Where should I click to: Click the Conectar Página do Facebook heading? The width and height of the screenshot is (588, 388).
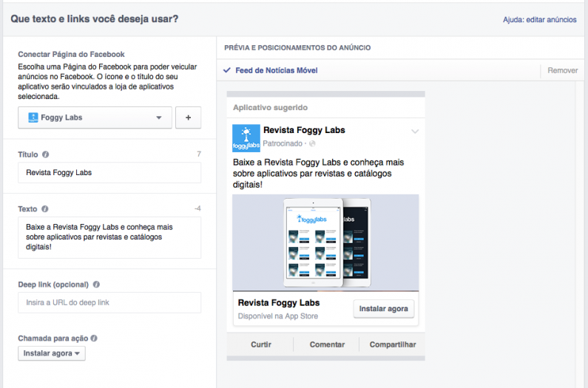71,55
